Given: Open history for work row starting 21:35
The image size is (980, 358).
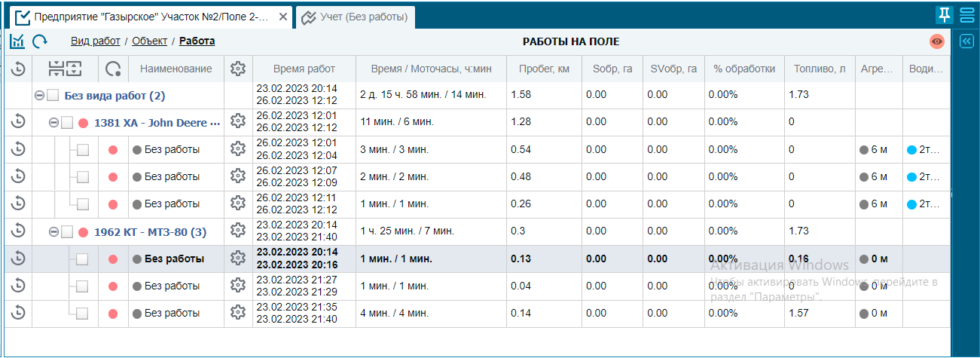Looking at the screenshot, I should 18,312.
